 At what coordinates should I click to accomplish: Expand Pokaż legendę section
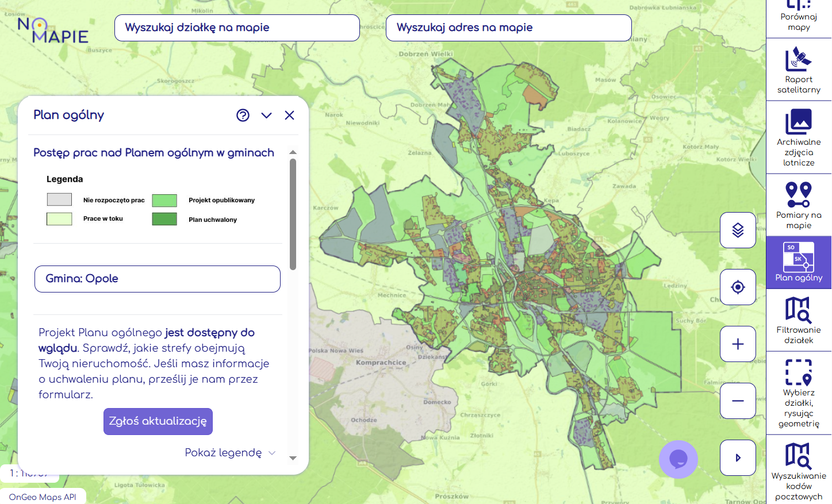[x=230, y=453]
